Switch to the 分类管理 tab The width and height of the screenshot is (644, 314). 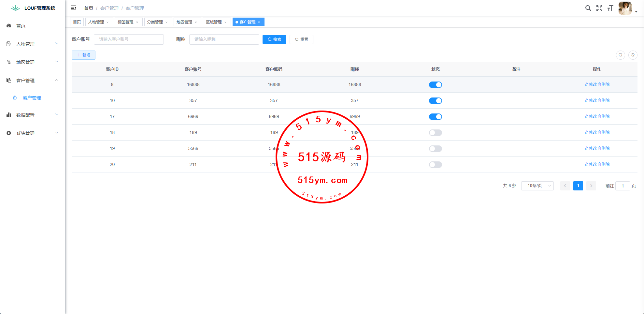[x=155, y=22]
